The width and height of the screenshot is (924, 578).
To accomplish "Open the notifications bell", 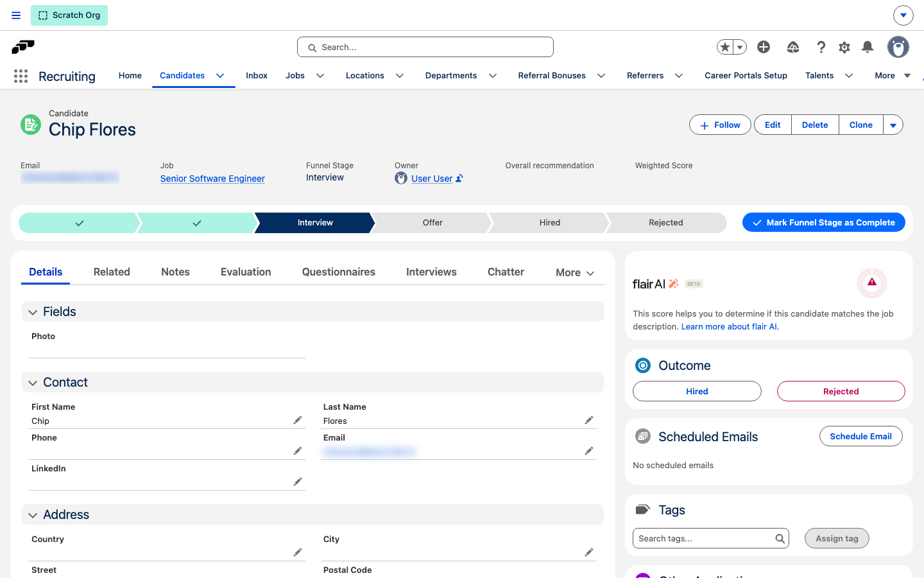I will [868, 47].
